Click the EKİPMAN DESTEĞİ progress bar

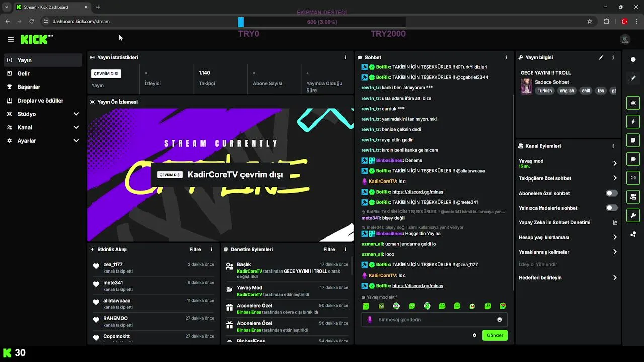tap(322, 22)
